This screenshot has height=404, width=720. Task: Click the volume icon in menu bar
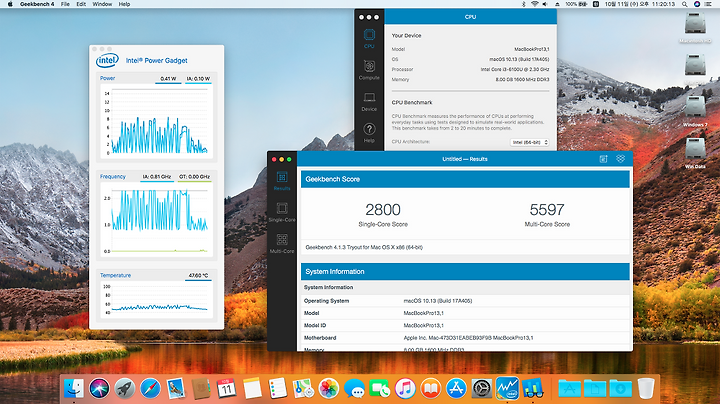coord(545,4)
